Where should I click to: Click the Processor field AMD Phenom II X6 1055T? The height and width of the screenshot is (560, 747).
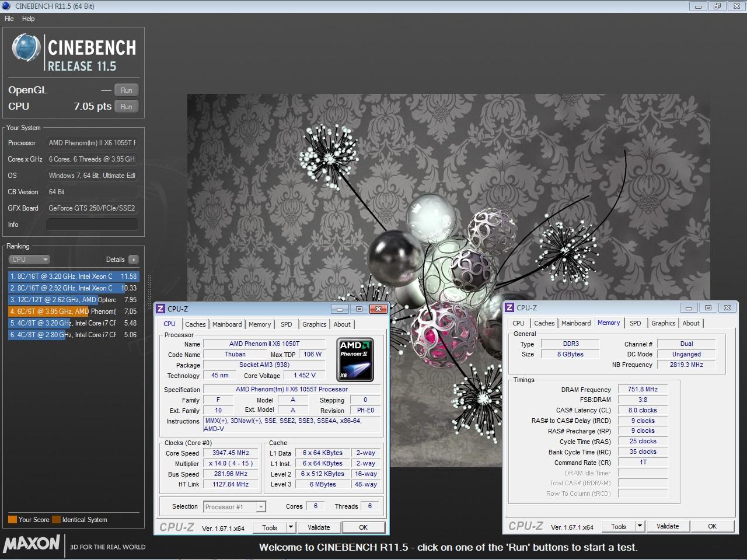[x=92, y=143]
